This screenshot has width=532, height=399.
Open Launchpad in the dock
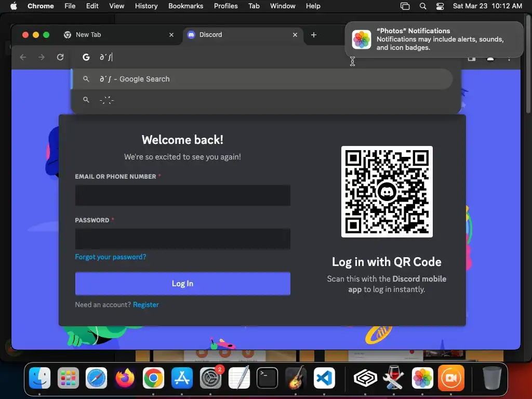coord(68,378)
